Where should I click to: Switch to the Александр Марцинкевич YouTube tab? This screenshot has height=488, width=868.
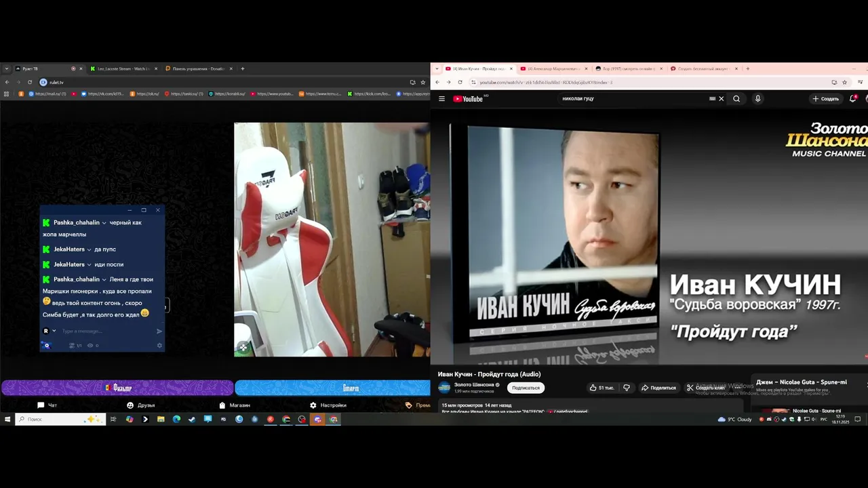[553, 68]
